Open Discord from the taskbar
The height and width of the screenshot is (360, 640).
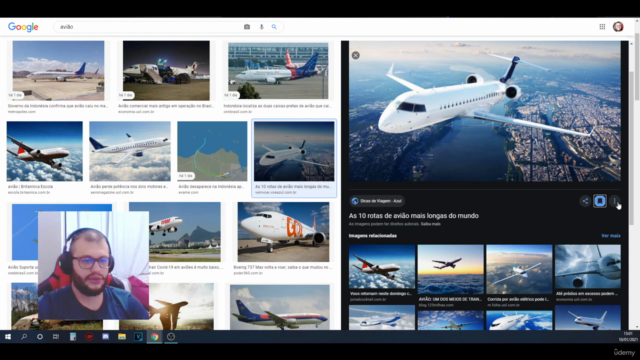tap(105, 337)
